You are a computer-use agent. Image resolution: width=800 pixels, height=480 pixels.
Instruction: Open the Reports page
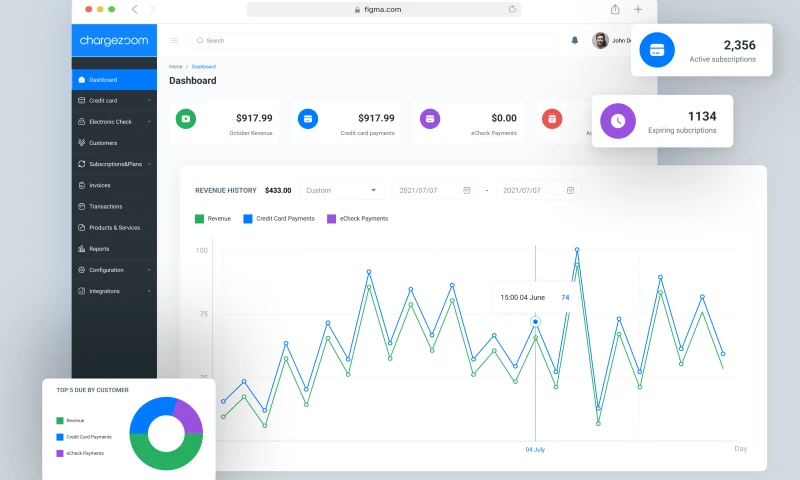coord(114,248)
